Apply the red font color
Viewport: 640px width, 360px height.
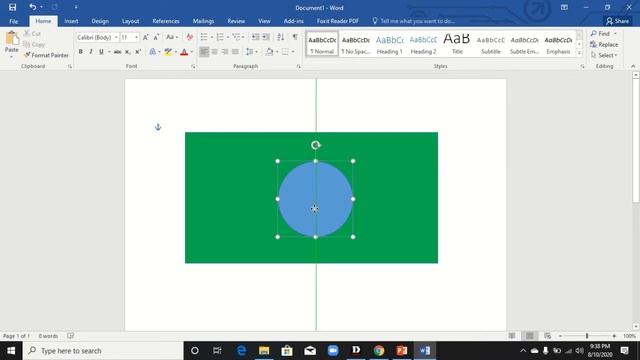(184, 52)
